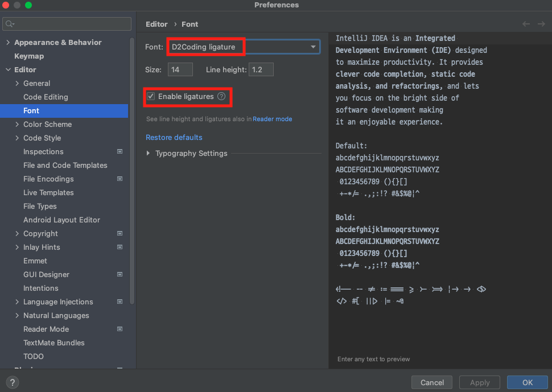Expand the Natural Languages node arrow
552x392 pixels.
tap(17, 315)
